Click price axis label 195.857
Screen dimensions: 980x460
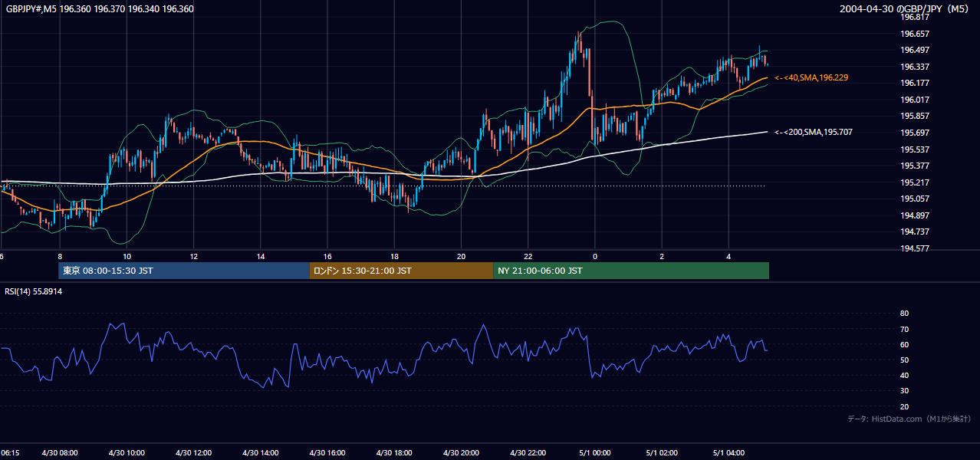click(x=916, y=117)
